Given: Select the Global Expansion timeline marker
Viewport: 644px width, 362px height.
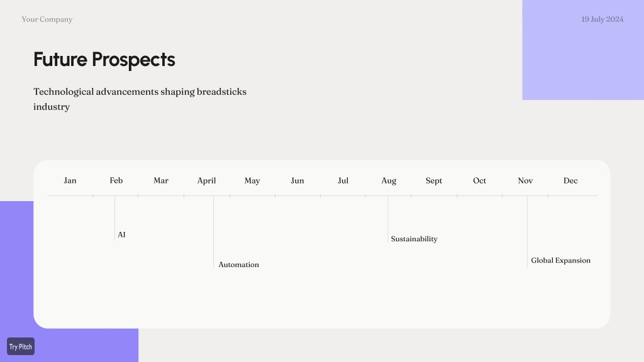Looking at the screenshot, I should [x=560, y=260].
